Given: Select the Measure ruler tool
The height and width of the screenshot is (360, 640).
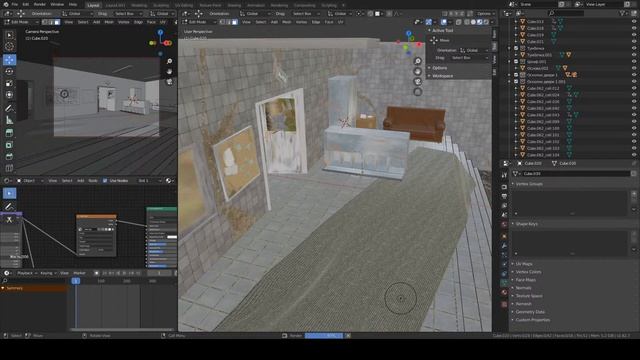Looking at the screenshot, I should tap(9, 120).
